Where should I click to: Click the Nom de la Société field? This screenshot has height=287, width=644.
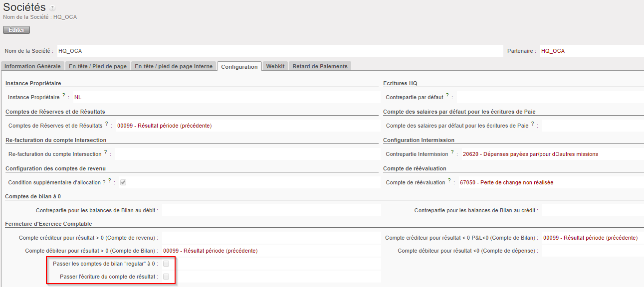click(x=279, y=51)
